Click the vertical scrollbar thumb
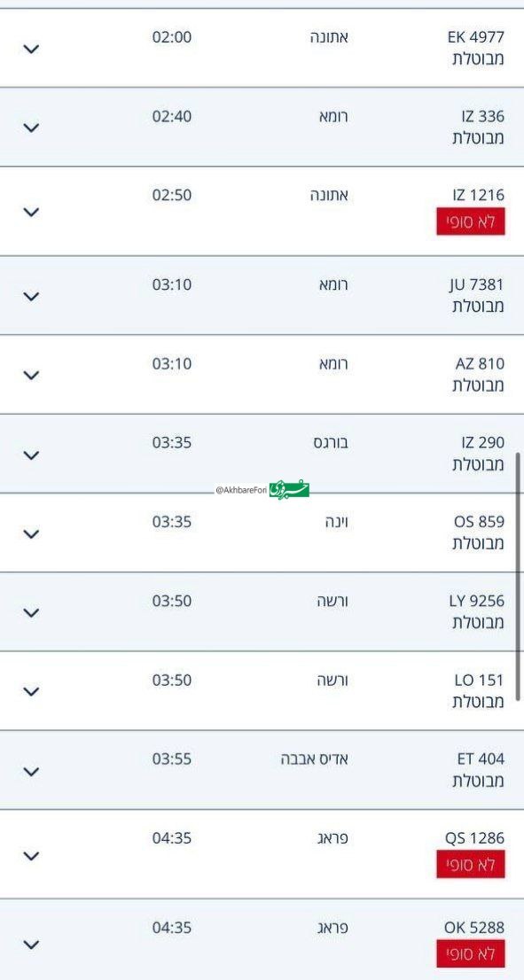Image resolution: width=524 pixels, height=980 pixels. (518, 576)
